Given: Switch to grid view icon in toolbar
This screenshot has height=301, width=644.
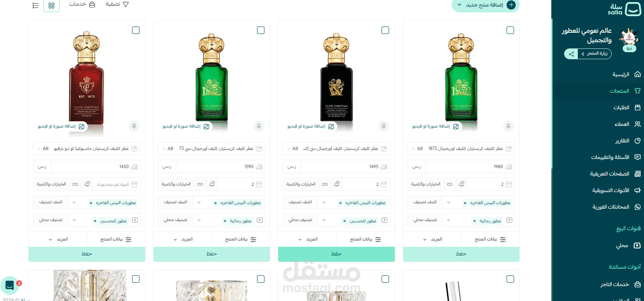Looking at the screenshot, I should coord(51,5).
